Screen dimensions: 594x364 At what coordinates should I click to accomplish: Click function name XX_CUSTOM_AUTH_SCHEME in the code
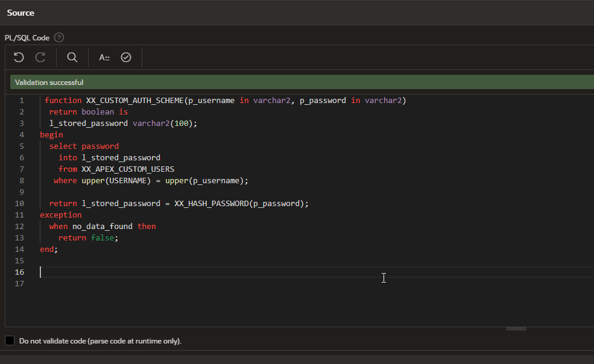pos(135,101)
